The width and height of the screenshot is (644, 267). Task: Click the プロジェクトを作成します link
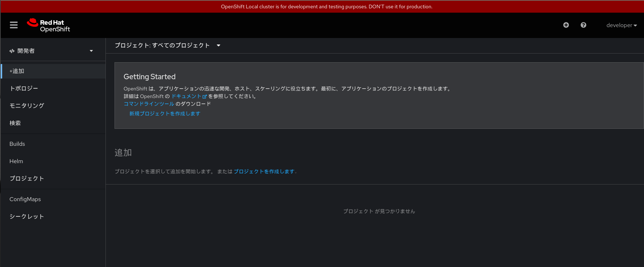click(264, 171)
